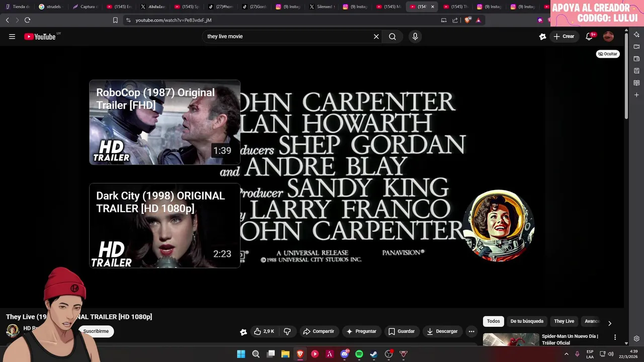Go to the YouTube home logo
The image size is (644, 362).
click(x=40, y=36)
